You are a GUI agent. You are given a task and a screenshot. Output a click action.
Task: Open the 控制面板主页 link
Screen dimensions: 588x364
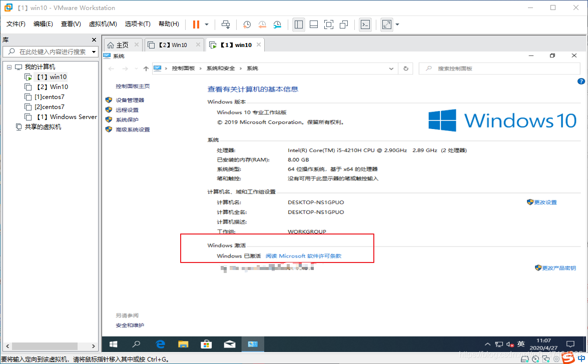[x=133, y=86]
